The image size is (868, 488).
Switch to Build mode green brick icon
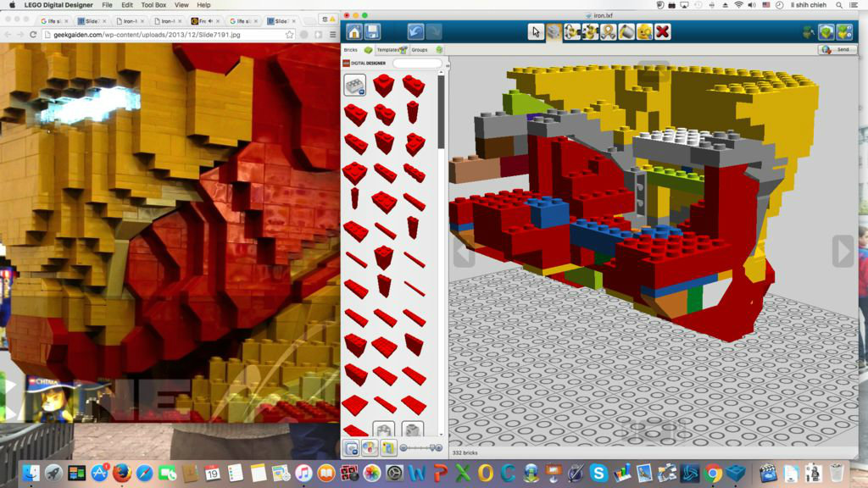(x=808, y=32)
